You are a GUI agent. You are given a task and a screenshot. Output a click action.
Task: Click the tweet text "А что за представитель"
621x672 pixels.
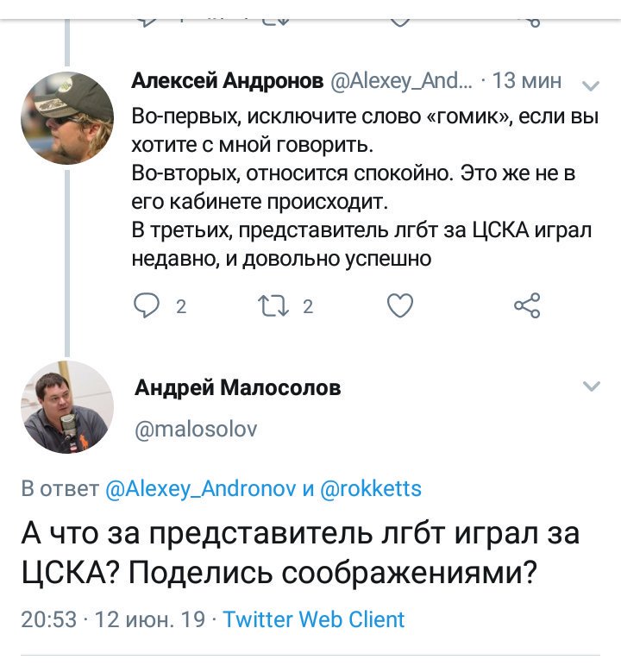(299, 553)
